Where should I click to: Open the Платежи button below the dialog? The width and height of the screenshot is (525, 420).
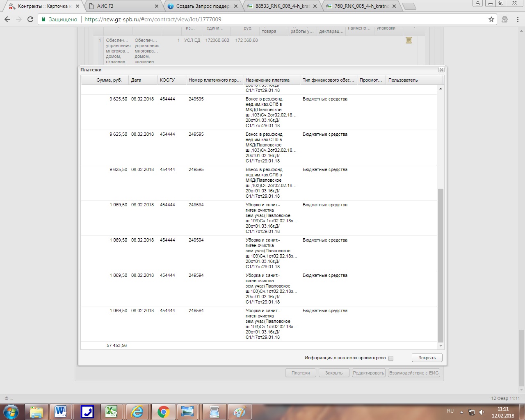coord(301,373)
